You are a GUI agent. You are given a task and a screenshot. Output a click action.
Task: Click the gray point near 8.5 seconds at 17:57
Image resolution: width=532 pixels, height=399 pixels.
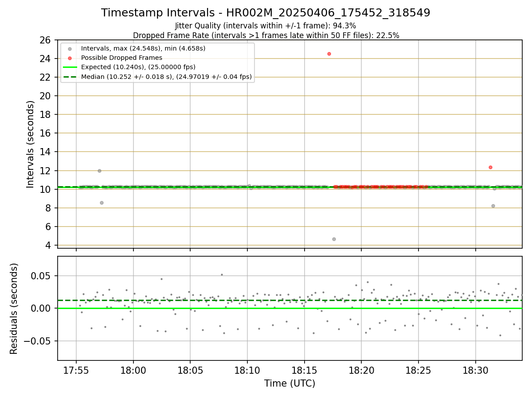coord(102,203)
